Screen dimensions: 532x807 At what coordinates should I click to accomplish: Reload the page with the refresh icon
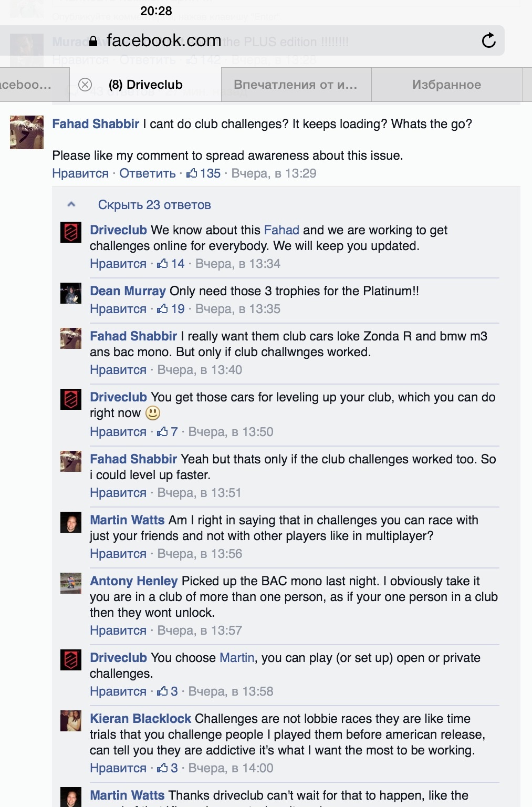coord(488,40)
